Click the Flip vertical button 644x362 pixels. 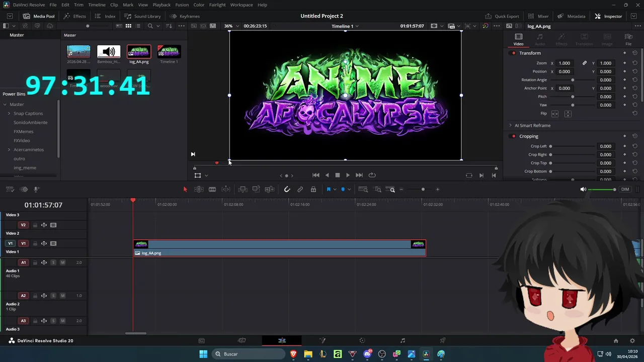click(x=568, y=114)
